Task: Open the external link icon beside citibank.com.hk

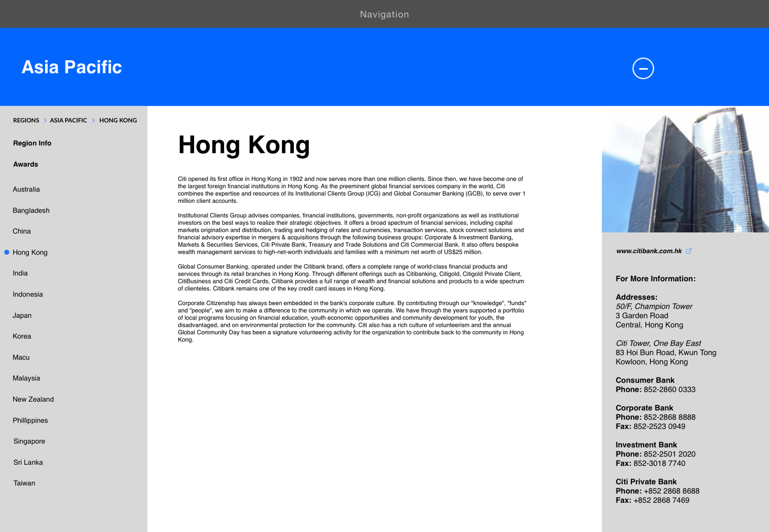Action: (689, 251)
